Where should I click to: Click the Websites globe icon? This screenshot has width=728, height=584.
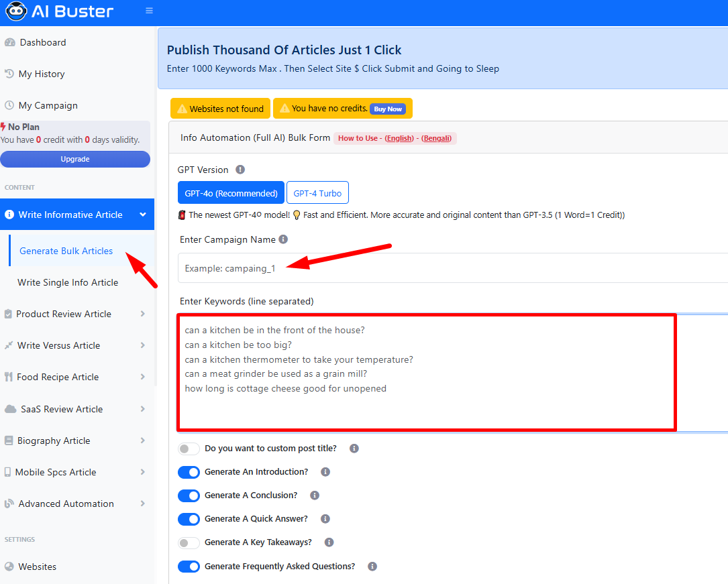(x=9, y=567)
